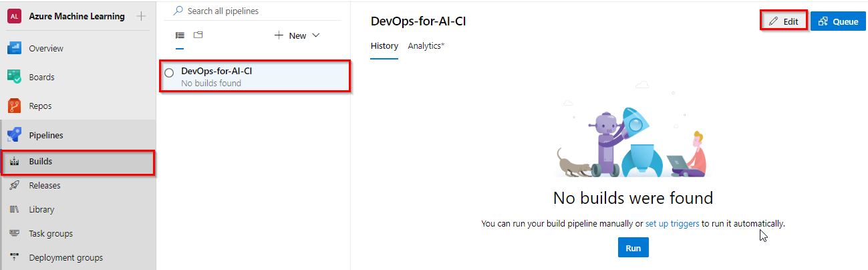Click the Builds icon in sidebar
The width and height of the screenshot is (868, 270).
click(x=15, y=162)
